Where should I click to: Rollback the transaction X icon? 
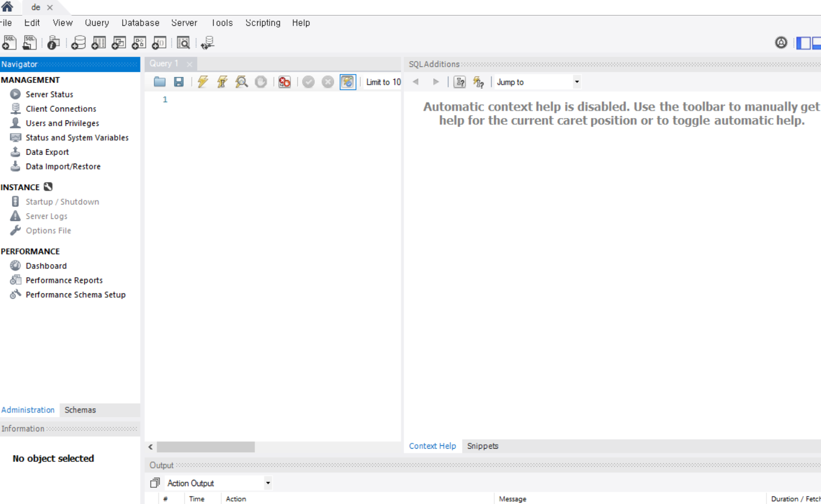tap(328, 82)
